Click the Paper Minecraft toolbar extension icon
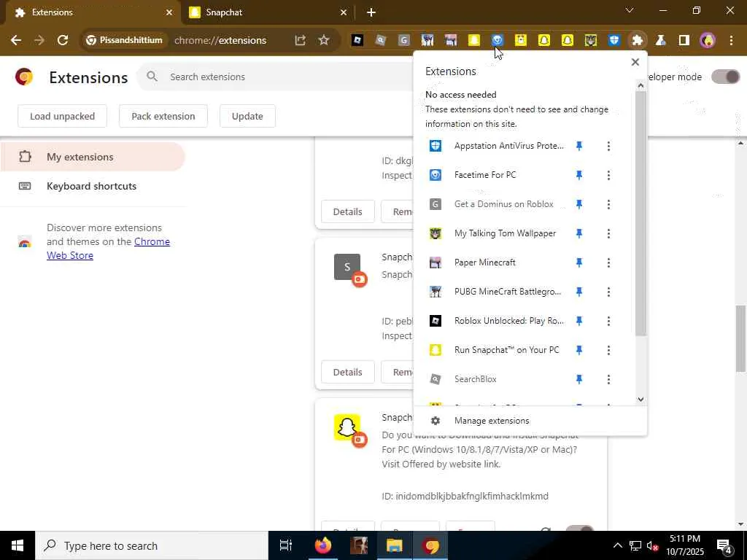The image size is (747, 560). [451, 41]
